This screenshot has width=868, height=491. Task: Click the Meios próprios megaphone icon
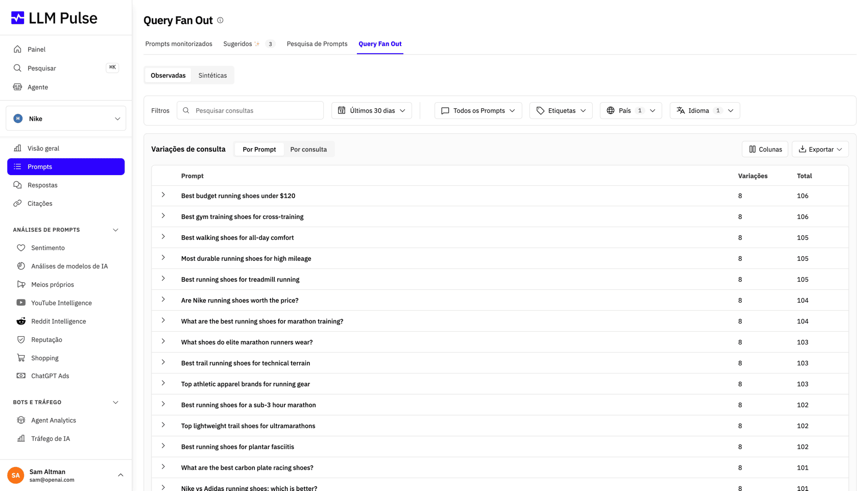coord(21,285)
